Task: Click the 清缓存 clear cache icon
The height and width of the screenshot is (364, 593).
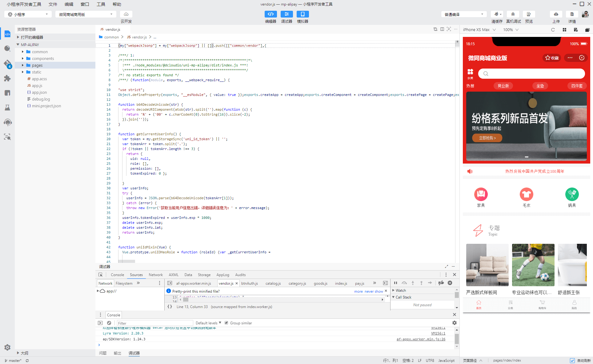Action: click(497, 14)
